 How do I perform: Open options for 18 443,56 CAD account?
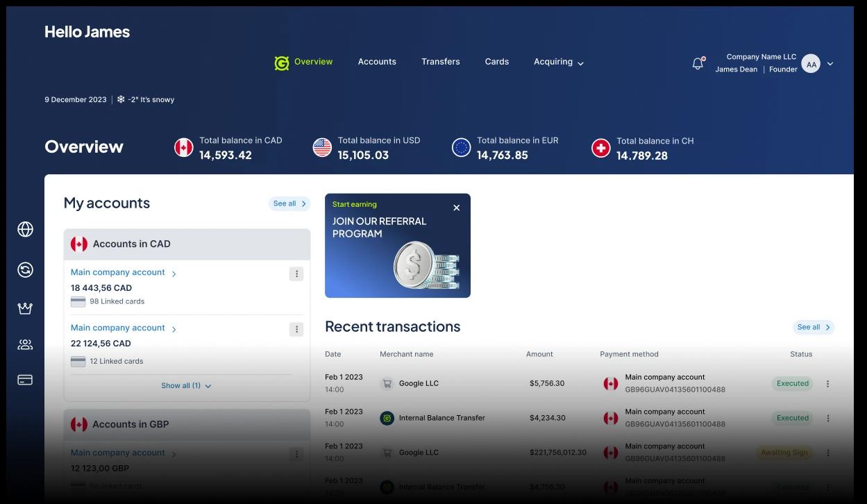pos(296,274)
